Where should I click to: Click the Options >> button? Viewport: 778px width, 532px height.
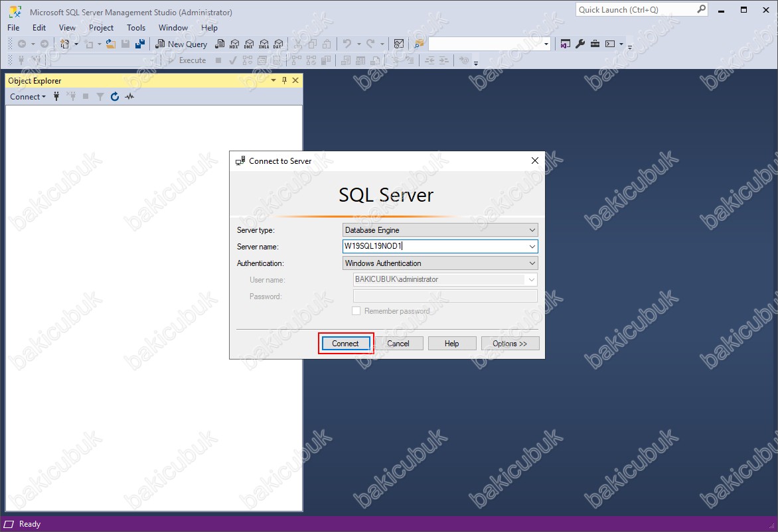510,344
